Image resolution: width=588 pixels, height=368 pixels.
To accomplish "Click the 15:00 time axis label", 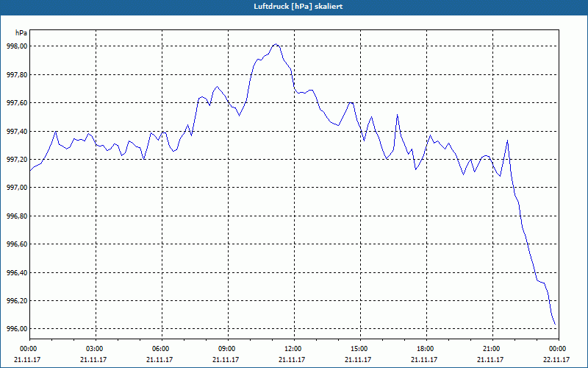I will [x=359, y=349].
